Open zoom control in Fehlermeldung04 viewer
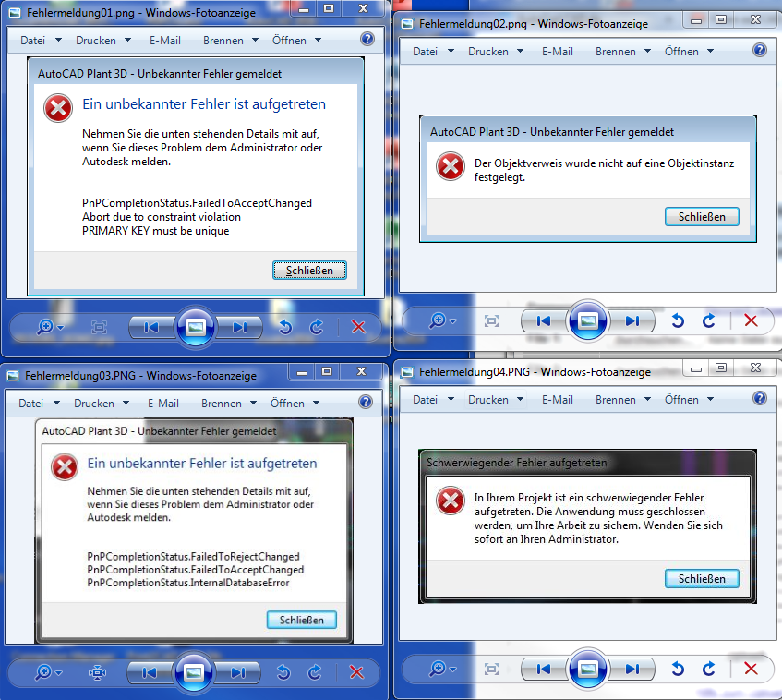782x700 pixels. tap(443, 669)
